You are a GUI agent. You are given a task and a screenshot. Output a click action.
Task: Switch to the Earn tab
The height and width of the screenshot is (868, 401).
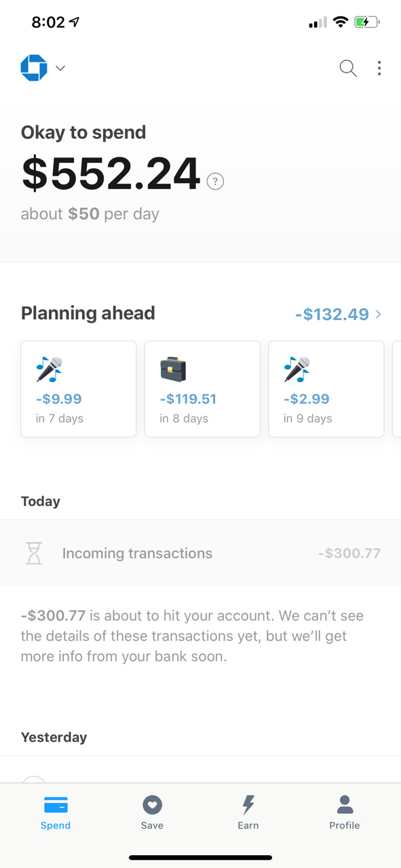click(x=248, y=813)
